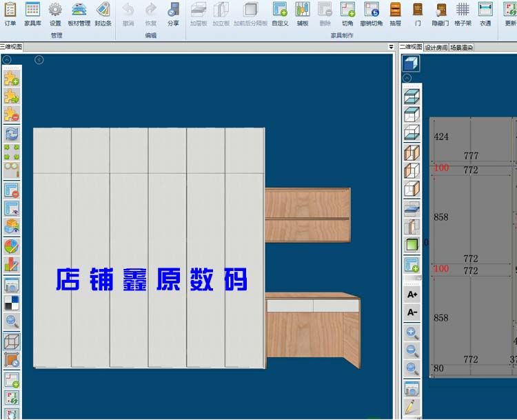Select the 格子架 lattice shelf tool
The width and height of the screenshot is (517, 420).
pyautogui.click(x=463, y=13)
